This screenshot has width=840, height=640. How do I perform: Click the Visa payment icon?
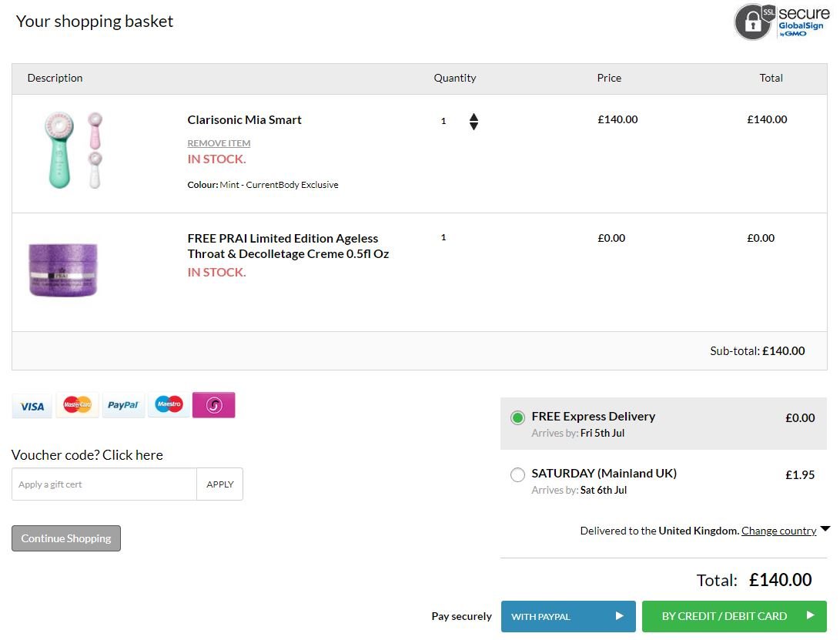click(32, 406)
